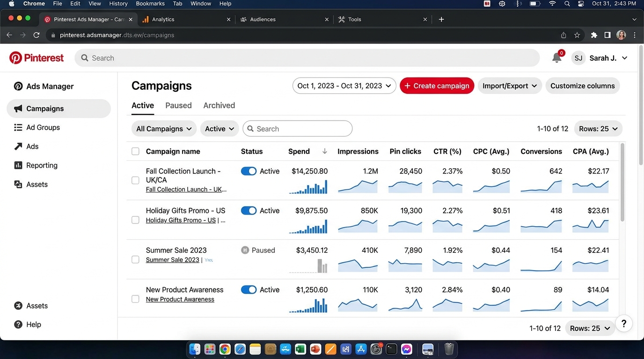Open Finder in the Dock
The image size is (644, 359).
195,349
